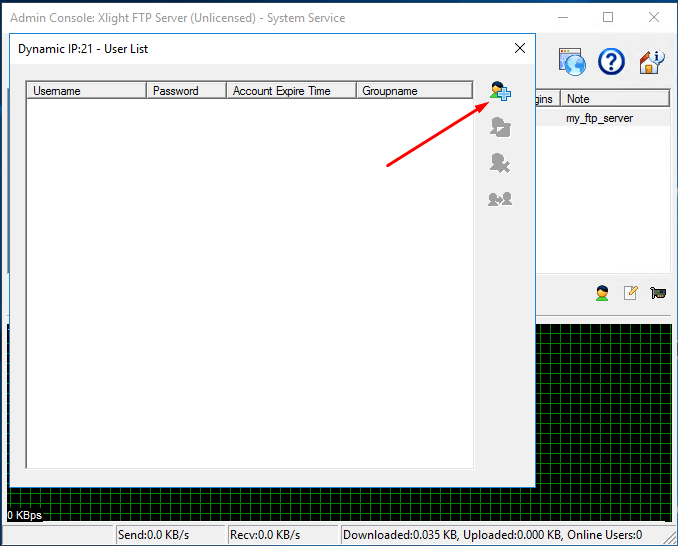Maximize the Admin Console window
The width and height of the screenshot is (678, 546).
point(608,17)
